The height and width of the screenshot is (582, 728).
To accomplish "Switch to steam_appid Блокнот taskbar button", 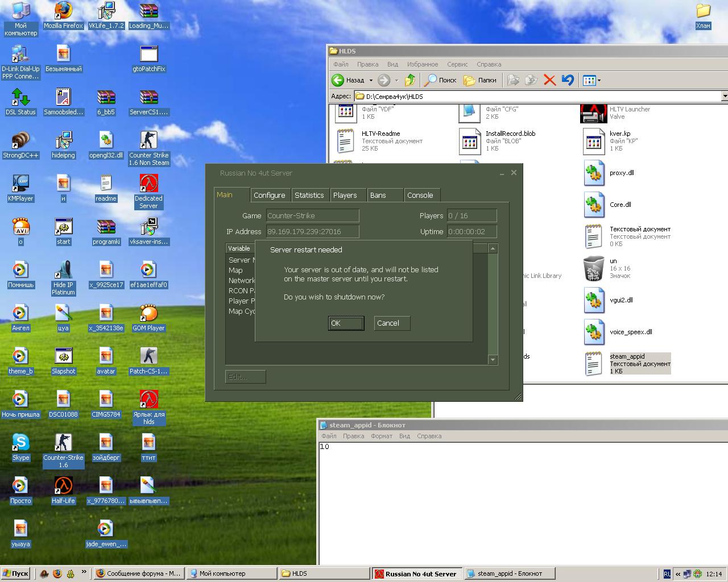I will pos(510,573).
